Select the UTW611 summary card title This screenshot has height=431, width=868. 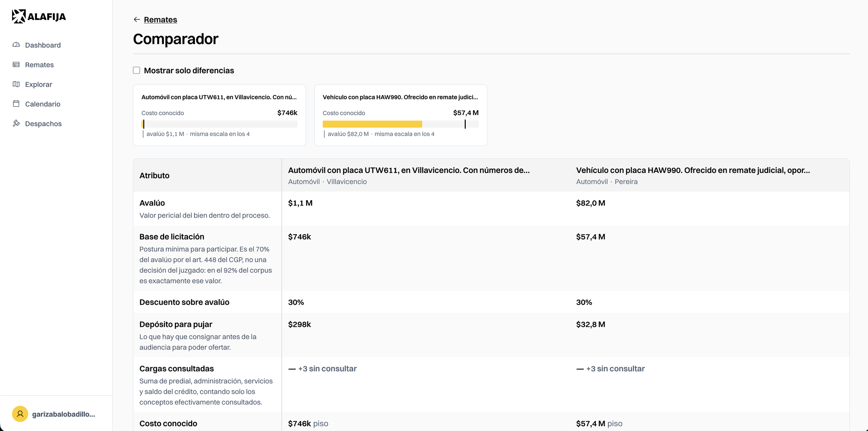click(x=219, y=97)
